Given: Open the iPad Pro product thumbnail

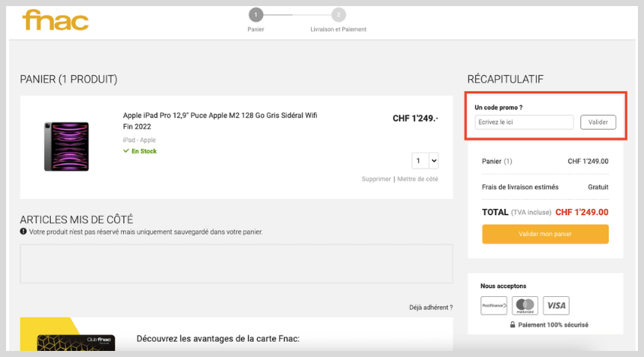Looking at the screenshot, I should tap(67, 147).
